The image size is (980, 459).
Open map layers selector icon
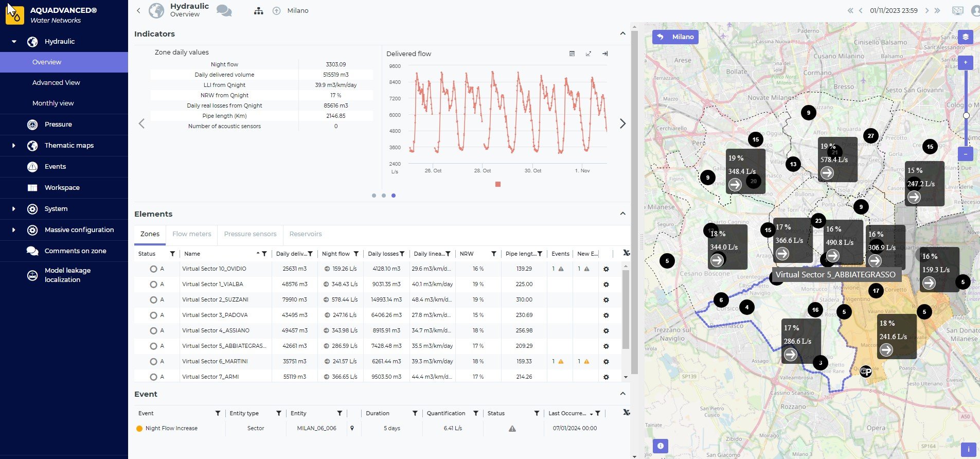click(965, 37)
